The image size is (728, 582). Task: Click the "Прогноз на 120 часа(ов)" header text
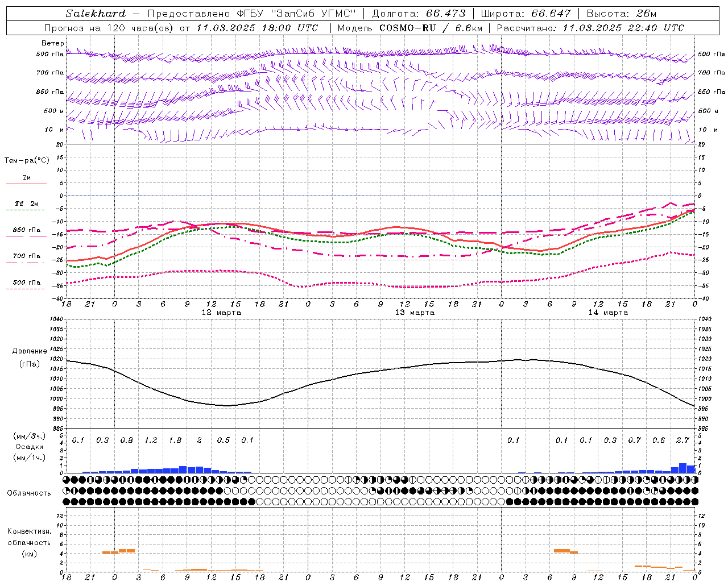[109, 28]
